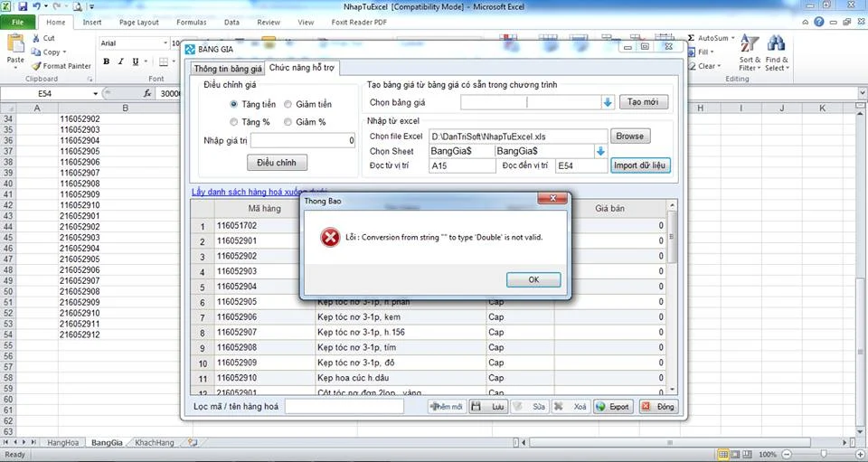868x462 pixels.
Task: Open the Name Box dropdown beside E54
Action: pyautogui.click(x=95, y=93)
